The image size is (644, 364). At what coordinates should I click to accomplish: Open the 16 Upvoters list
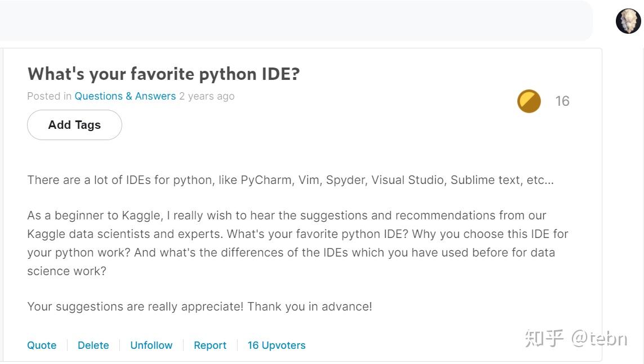point(276,345)
